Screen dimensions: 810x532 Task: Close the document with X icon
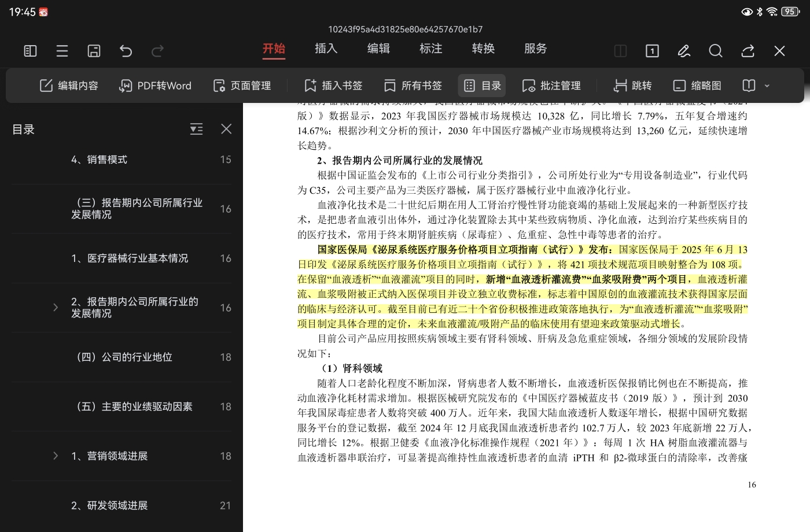(779, 51)
